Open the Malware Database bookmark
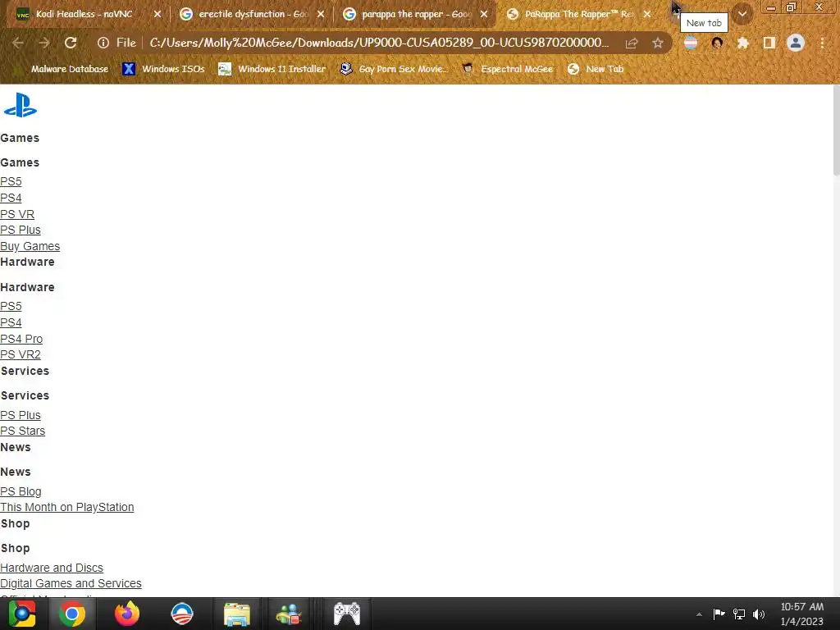Image resolution: width=840 pixels, height=630 pixels. click(x=62, y=69)
